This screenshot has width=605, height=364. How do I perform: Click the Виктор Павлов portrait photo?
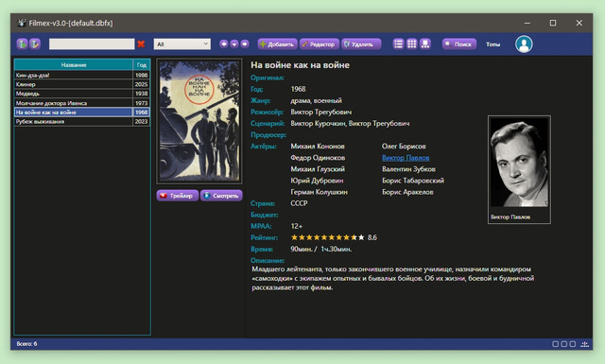519,163
